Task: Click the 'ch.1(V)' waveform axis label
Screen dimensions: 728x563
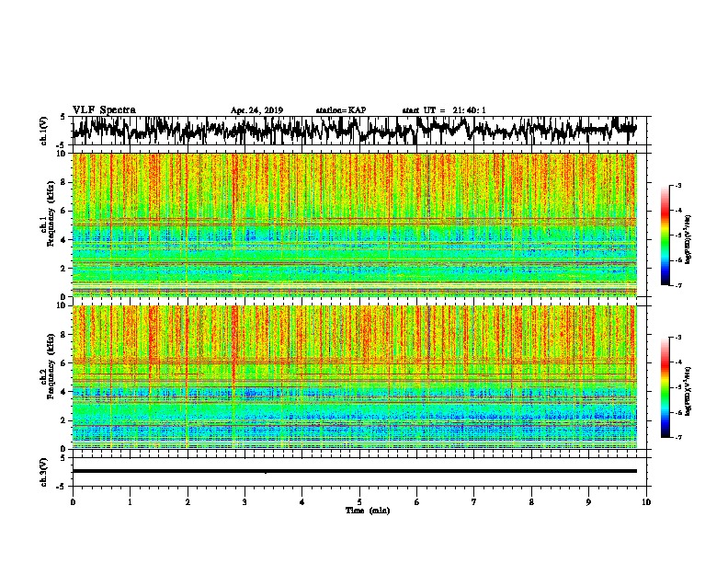Action: pos(44,131)
